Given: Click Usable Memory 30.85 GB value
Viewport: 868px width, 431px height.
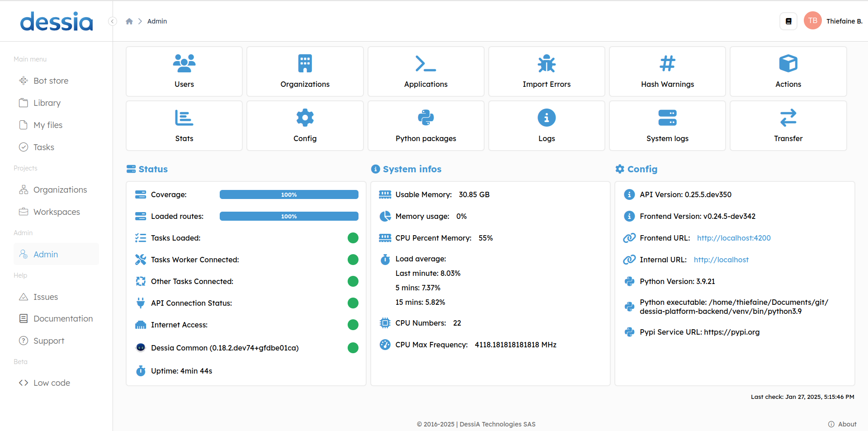Looking at the screenshot, I should [474, 194].
